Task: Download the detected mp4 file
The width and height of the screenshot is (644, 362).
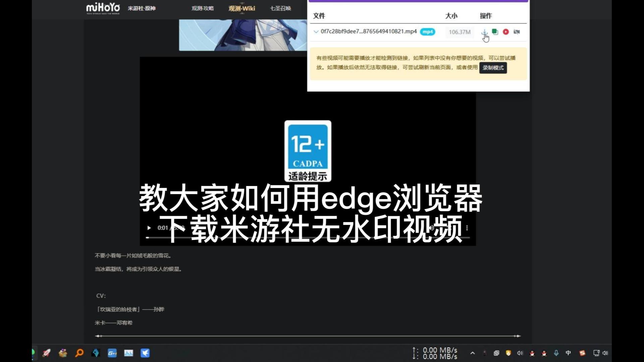Action: pyautogui.click(x=484, y=32)
